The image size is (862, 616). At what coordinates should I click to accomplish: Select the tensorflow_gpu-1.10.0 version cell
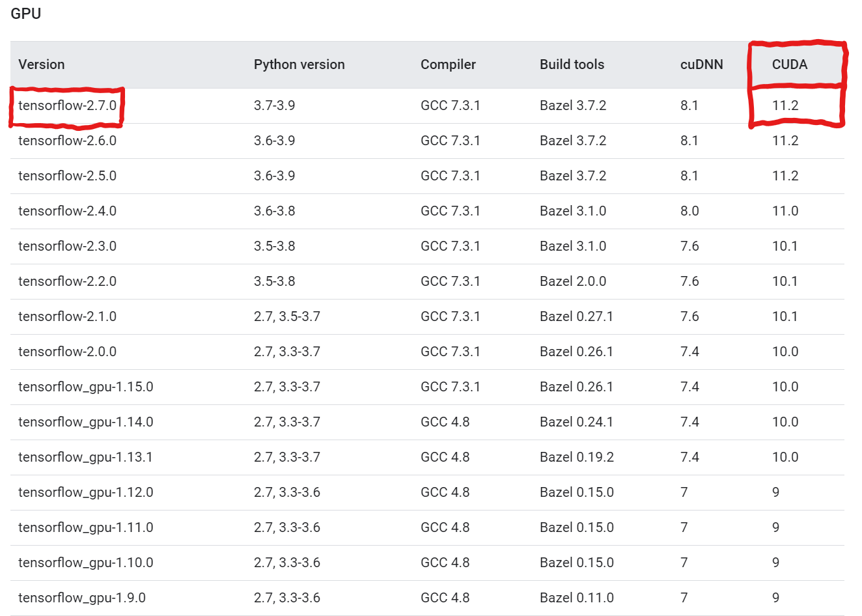pyautogui.click(x=86, y=563)
